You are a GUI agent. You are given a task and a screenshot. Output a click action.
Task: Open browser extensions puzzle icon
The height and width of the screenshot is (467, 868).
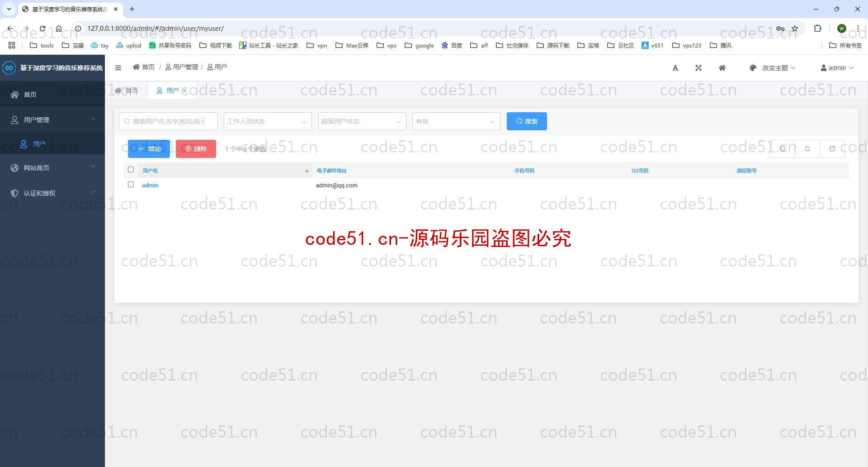(817, 29)
